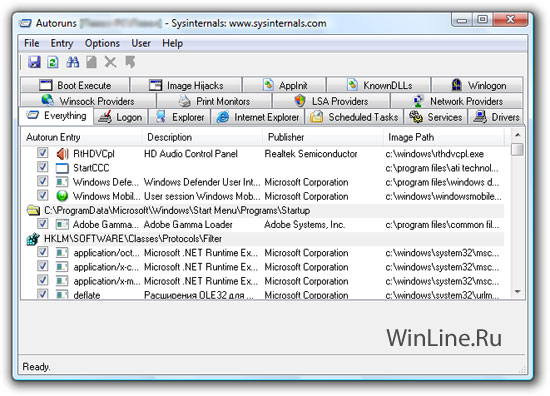
Task: Select the Everything tab
Action: 56,116
